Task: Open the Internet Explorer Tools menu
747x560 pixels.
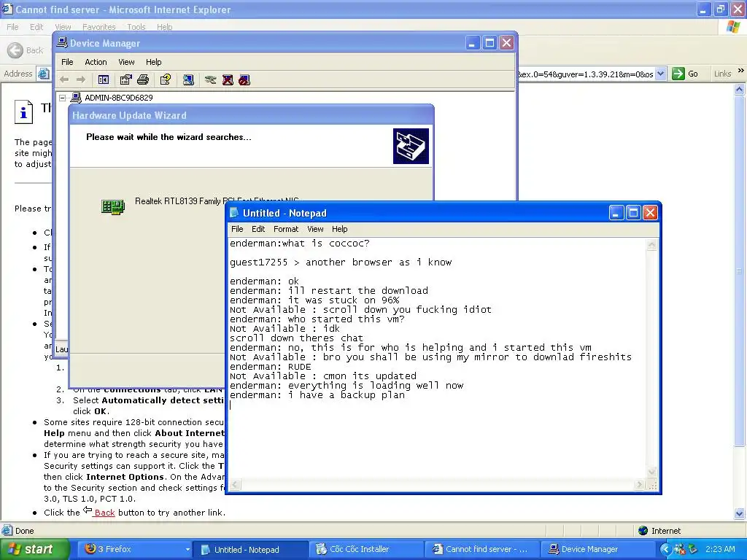Action: pyautogui.click(x=136, y=27)
